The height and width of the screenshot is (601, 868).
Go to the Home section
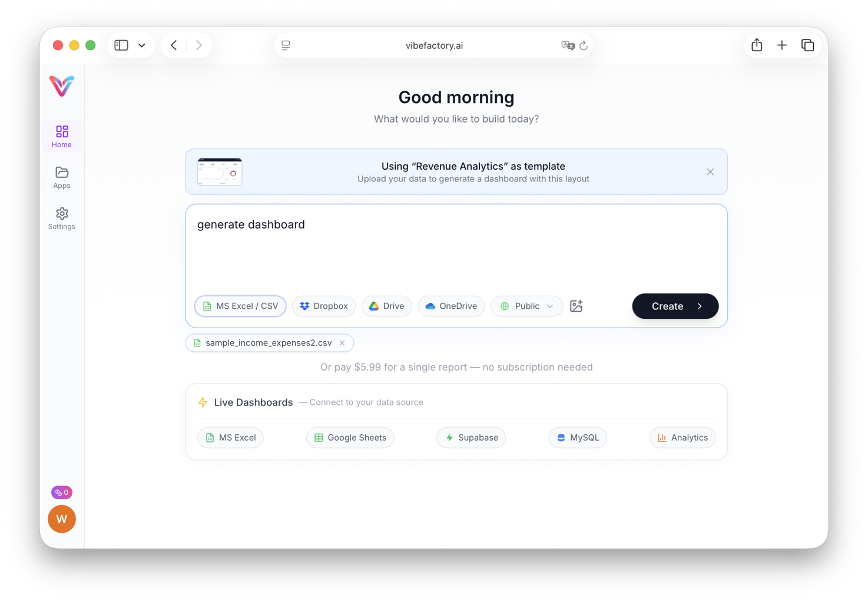click(x=61, y=136)
